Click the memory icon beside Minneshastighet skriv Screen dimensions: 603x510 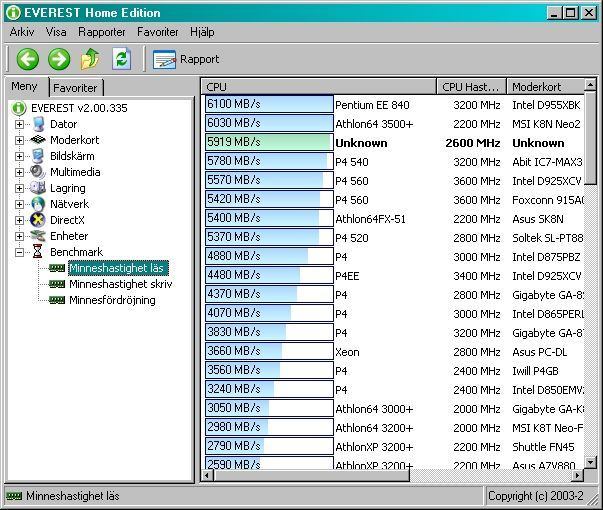pyautogui.click(x=57, y=284)
